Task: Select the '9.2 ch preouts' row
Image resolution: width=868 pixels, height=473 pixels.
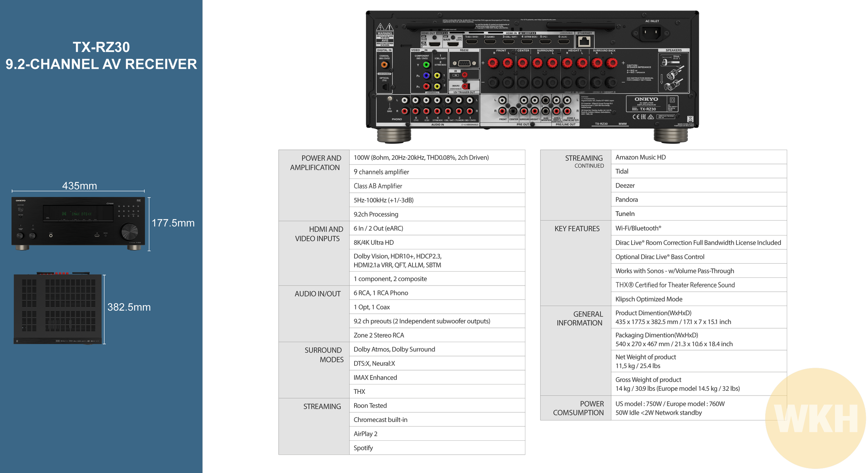Action: coord(437,321)
